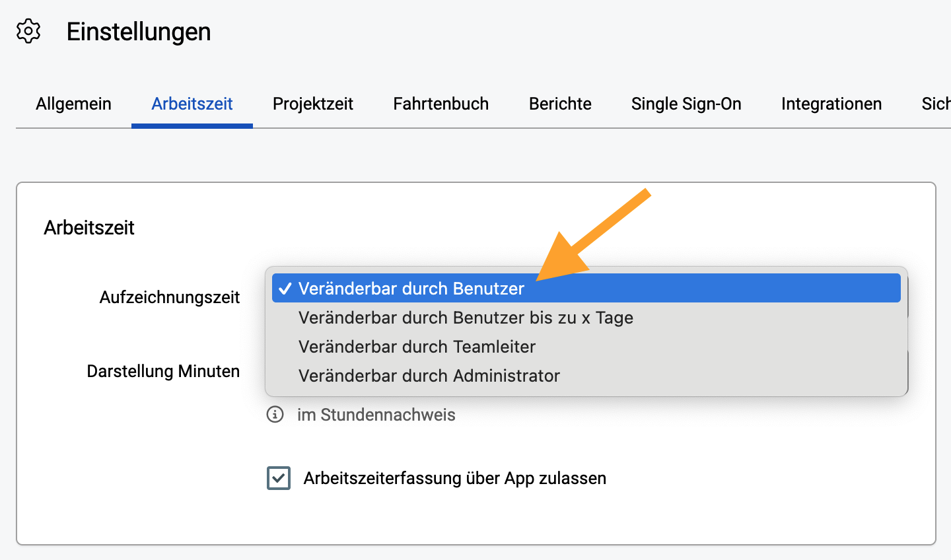Switch to the Arbeitszeit tab
The image size is (951, 560).
point(192,104)
